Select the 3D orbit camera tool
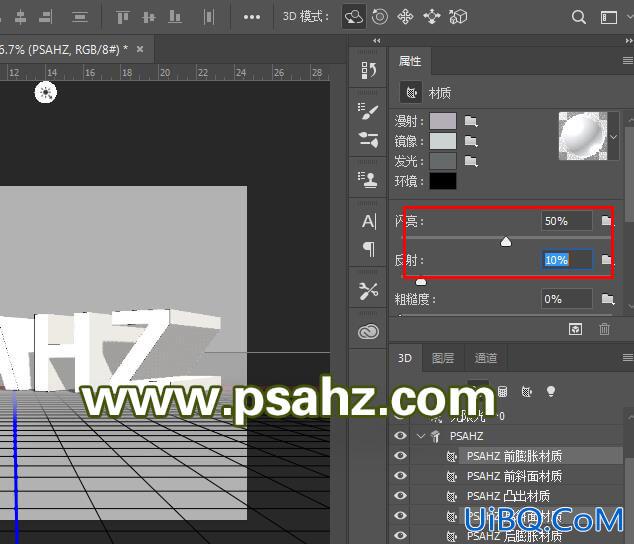 [354, 17]
